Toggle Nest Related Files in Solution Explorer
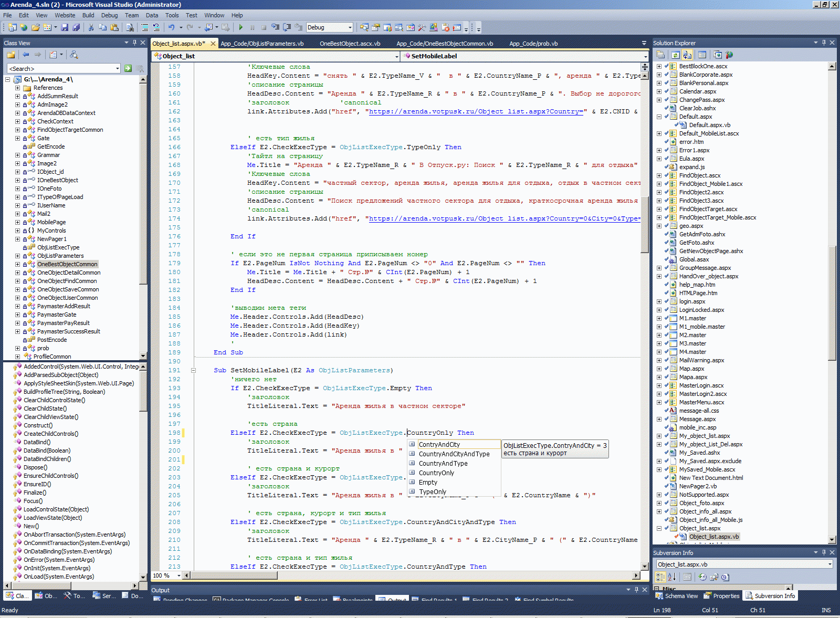The height and width of the screenshot is (618, 840). click(x=687, y=55)
